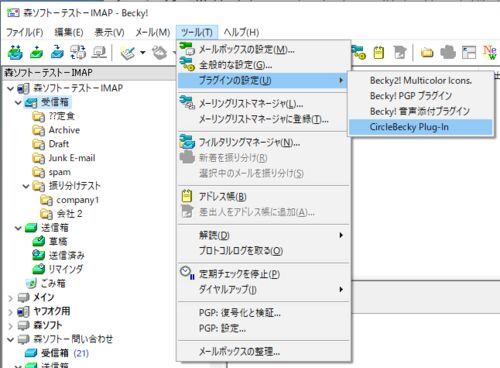Choose 全般的な設定(G)... menu entry
500x368 pixels.
coord(264,65)
